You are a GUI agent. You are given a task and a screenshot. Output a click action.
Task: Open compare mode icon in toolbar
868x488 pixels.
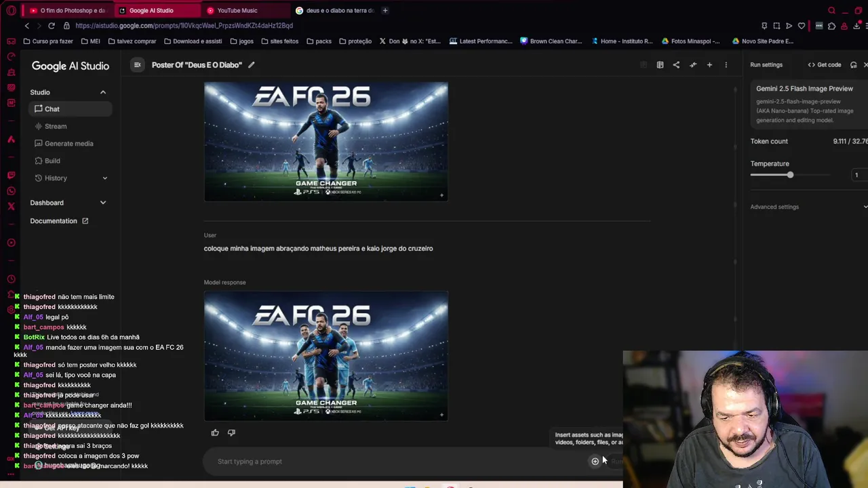pyautogui.click(x=660, y=65)
